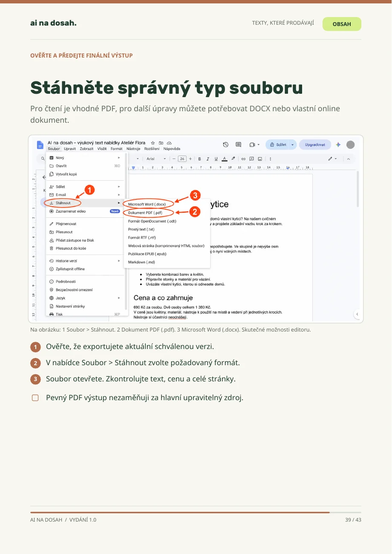Click the insert image toolbar icon
Screen dimensions: 392x554
pos(260,159)
